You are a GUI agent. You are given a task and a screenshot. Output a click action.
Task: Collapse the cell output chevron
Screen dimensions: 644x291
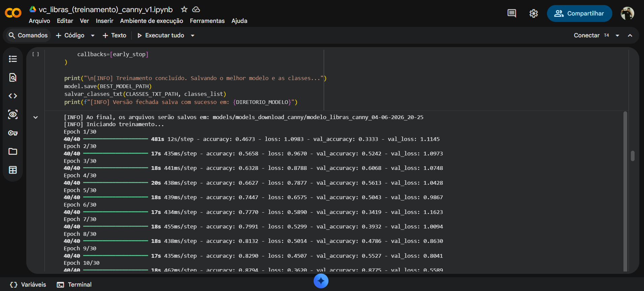pos(35,117)
